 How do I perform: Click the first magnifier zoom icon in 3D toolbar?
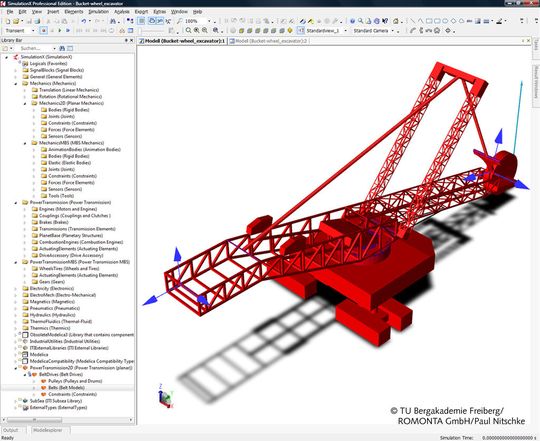click(188, 31)
